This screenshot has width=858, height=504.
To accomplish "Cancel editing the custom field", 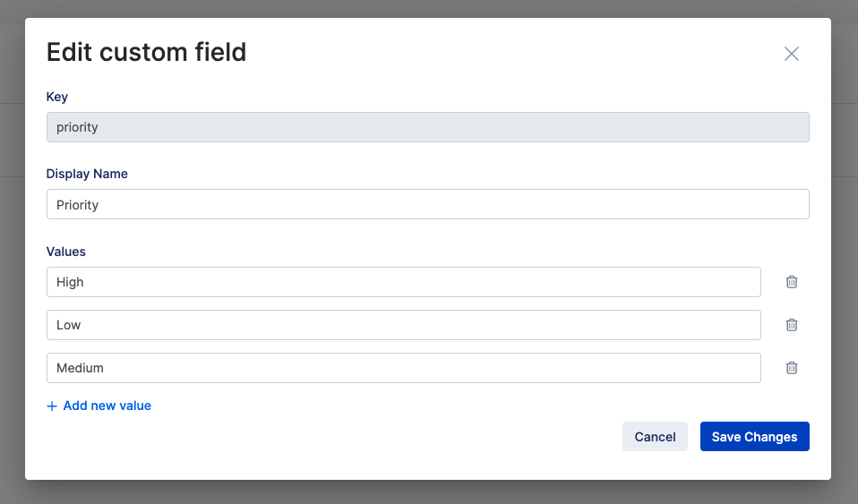I will (655, 437).
